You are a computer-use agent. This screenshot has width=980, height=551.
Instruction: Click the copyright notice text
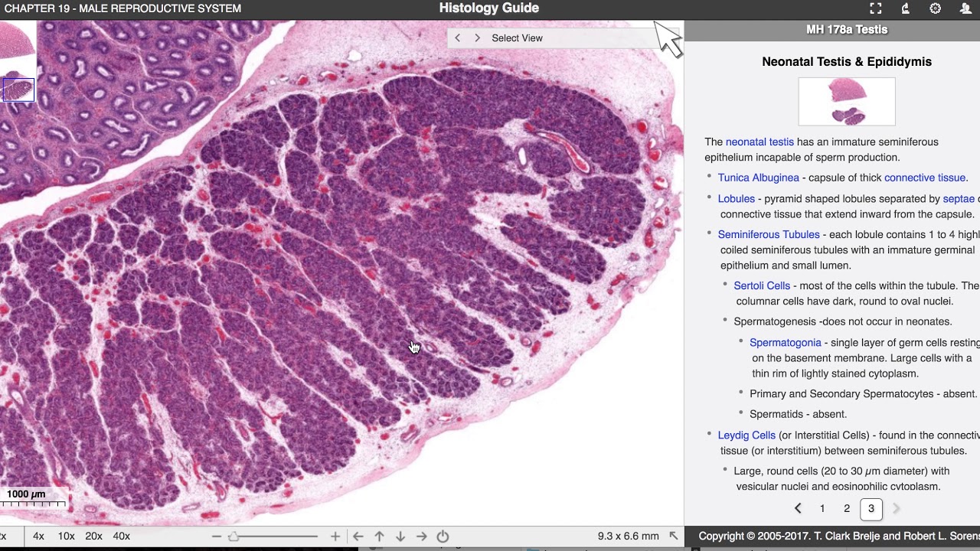[x=839, y=536]
